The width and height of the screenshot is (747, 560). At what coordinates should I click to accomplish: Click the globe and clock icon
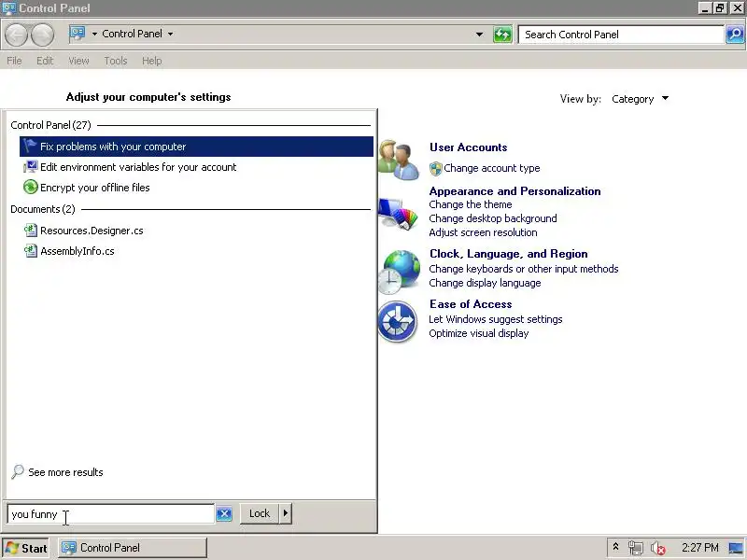400,272
